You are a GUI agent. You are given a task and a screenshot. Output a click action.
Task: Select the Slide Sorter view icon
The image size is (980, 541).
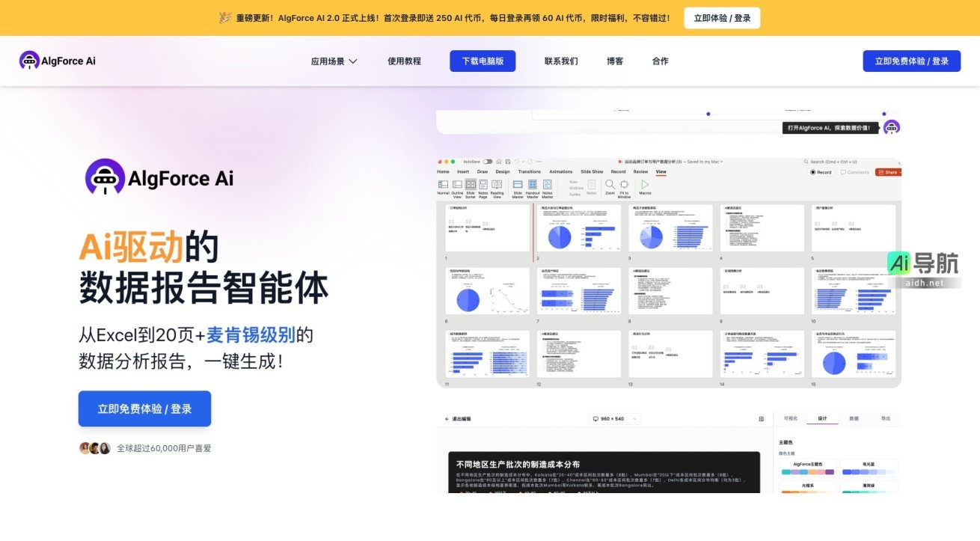tap(471, 186)
